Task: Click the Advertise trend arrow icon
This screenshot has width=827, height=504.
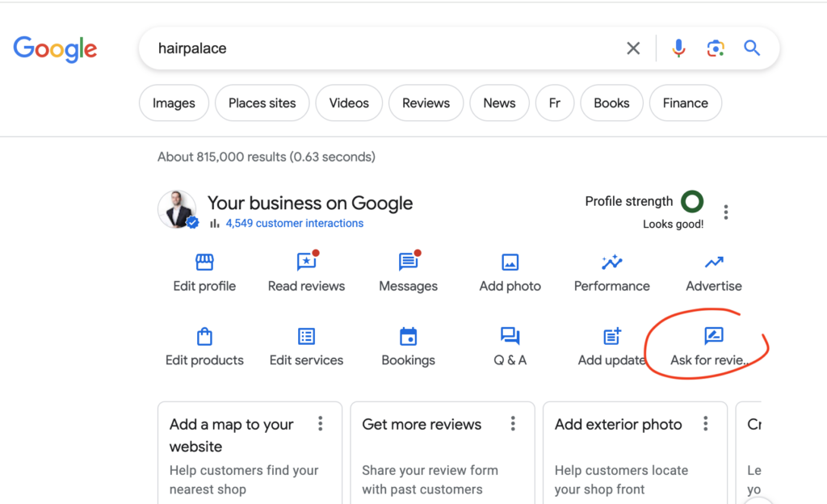Action: [x=713, y=262]
